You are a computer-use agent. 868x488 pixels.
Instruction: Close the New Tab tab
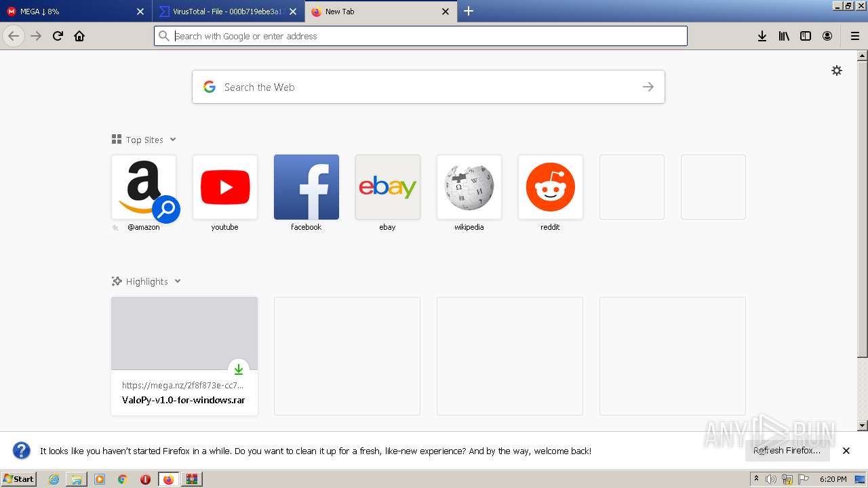pos(446,12)
